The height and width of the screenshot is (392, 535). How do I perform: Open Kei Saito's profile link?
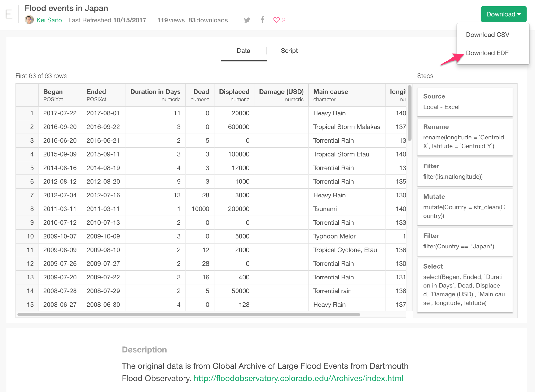(49, 20)
